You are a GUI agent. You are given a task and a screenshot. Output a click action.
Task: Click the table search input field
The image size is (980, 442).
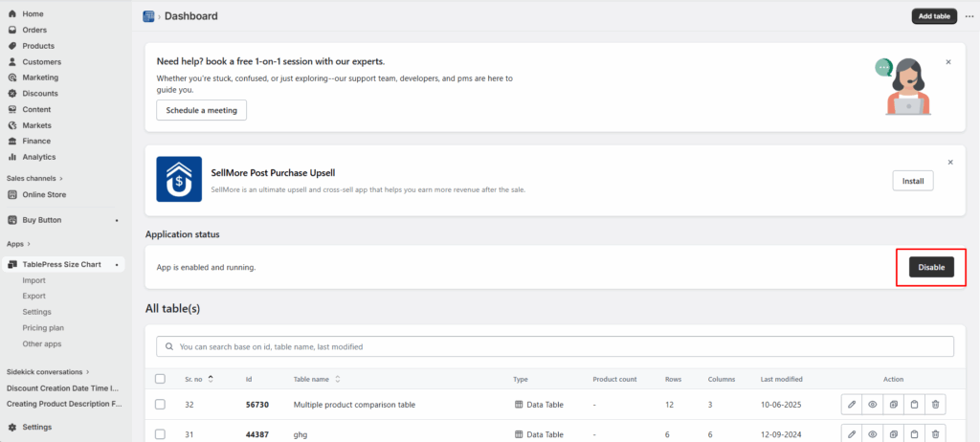tap(555, 346)
